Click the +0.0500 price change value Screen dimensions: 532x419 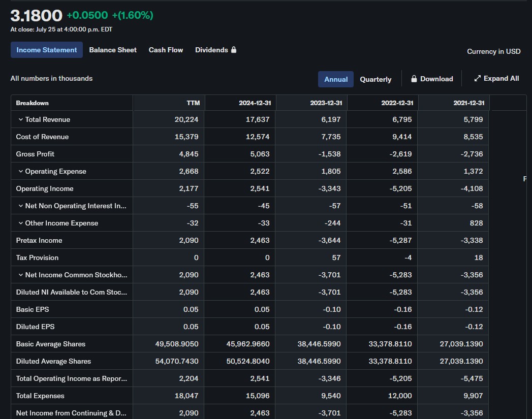coord(87,15)
